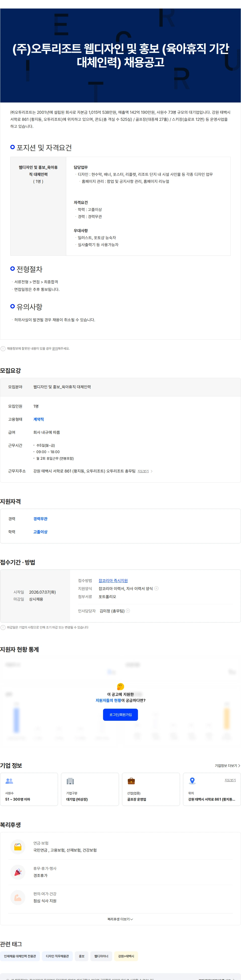The image size is (241, 980).
Task: Click the 09:00 ~ 18:00 working hours text
Action: [x=48, y=452]
